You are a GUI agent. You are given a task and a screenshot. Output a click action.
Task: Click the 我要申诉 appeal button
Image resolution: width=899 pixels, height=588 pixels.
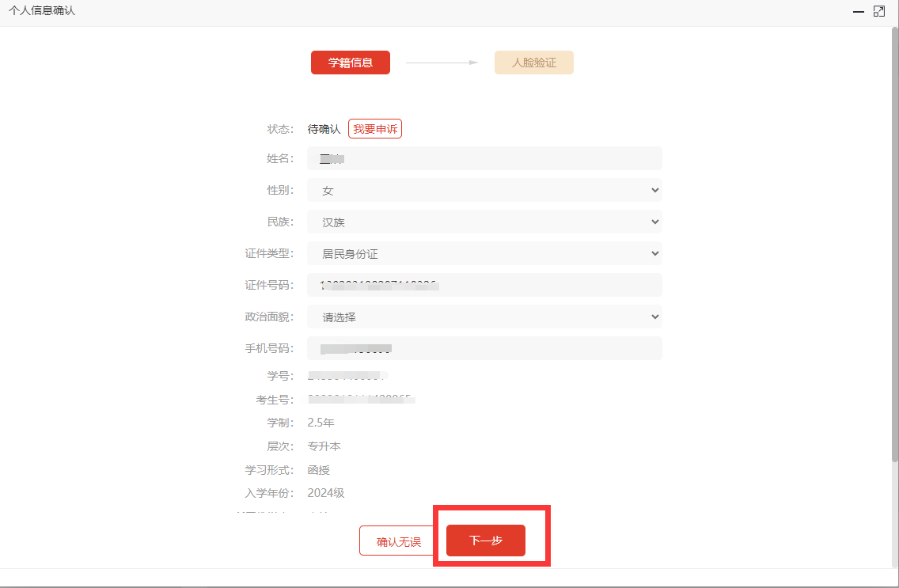point(375,129)
